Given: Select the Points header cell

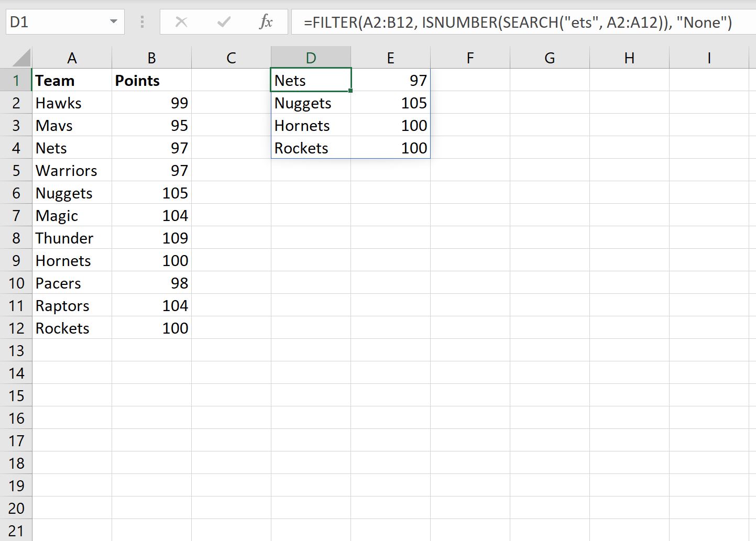Looking at the screenshot, I should (151, 80).
